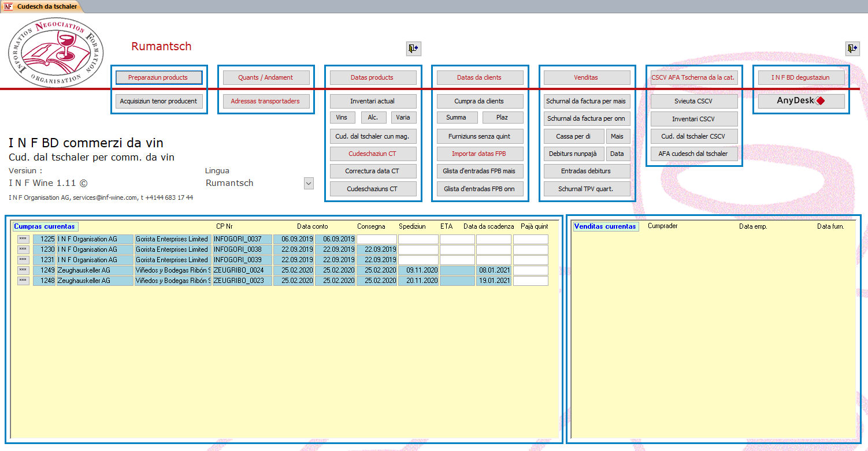Open Svieuta CSCV
Image resolution: width=868 pixels, height=451 pixels.
click(695, 101)
